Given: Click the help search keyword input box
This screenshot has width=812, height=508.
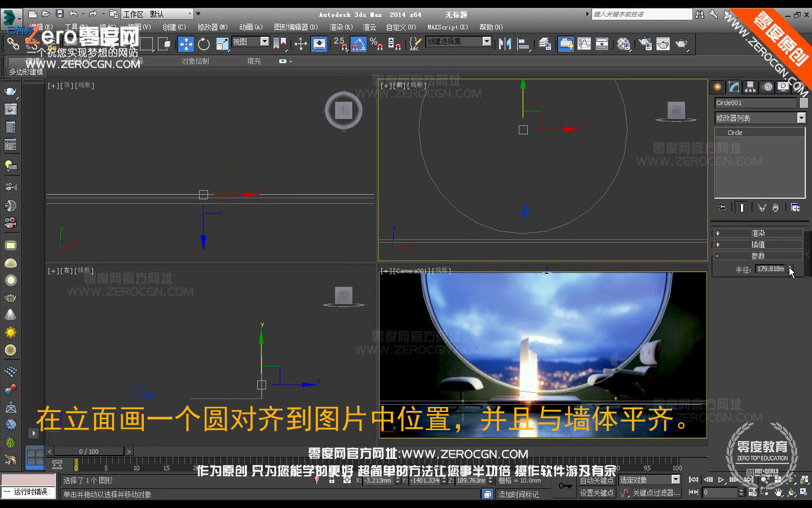Looking at the screenshot, I should tap(642, 14).
